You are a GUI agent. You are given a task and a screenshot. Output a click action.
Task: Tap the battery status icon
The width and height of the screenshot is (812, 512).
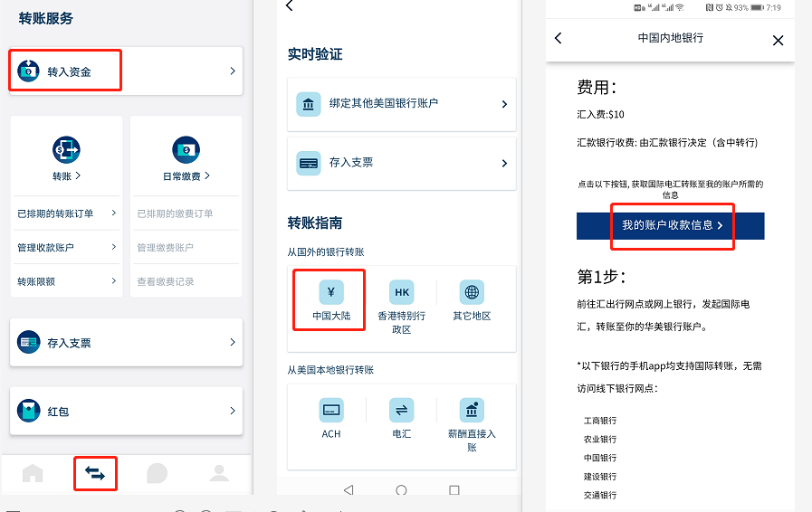(x=757, y=7)
